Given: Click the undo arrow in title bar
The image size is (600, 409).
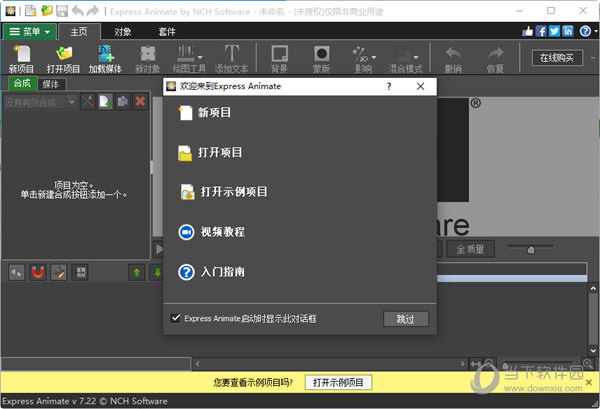Looking at the screenshot, I should [x=78, y=11].
